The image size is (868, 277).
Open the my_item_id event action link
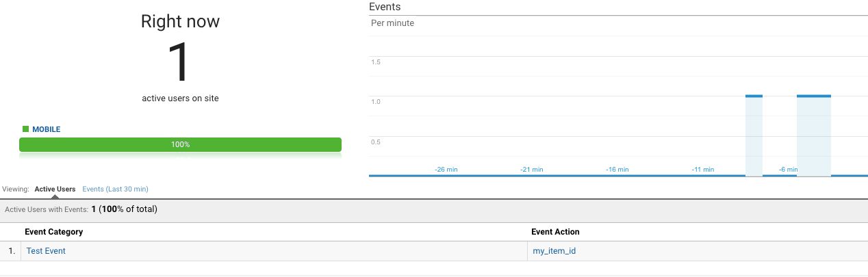[554, 251]
